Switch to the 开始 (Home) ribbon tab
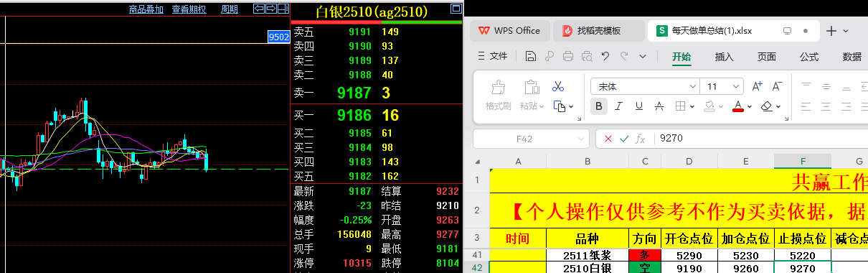868x273 pixels. coord(681,57)
